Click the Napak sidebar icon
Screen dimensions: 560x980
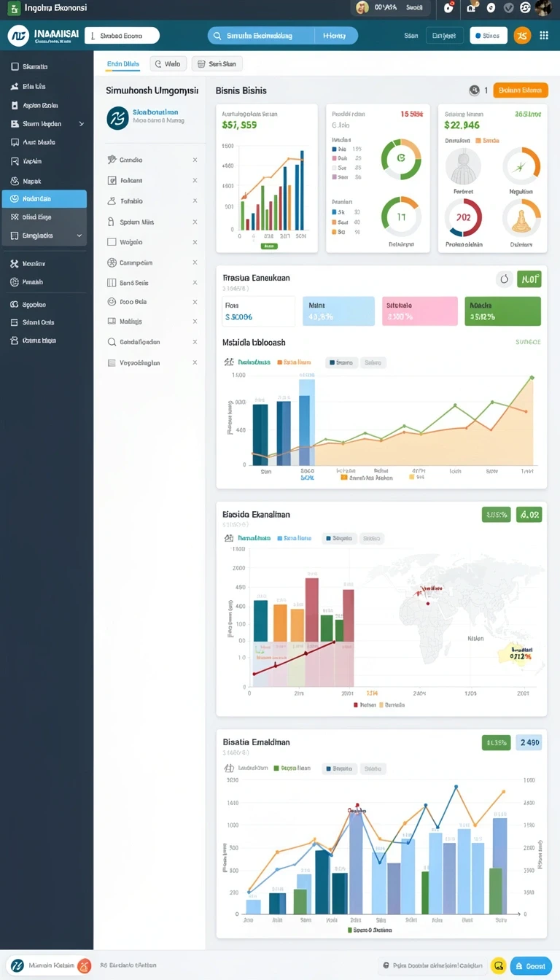pyautogui.click(x=15, y=181)
